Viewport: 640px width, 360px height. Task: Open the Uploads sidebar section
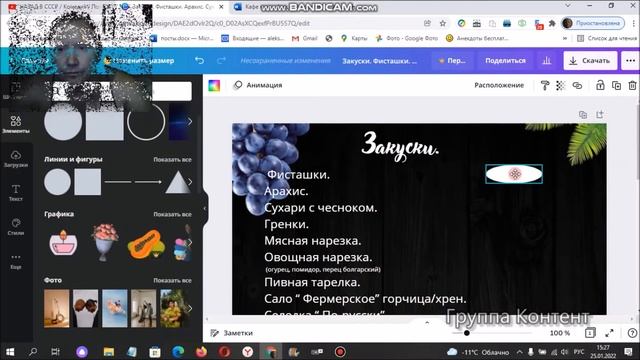16,158
